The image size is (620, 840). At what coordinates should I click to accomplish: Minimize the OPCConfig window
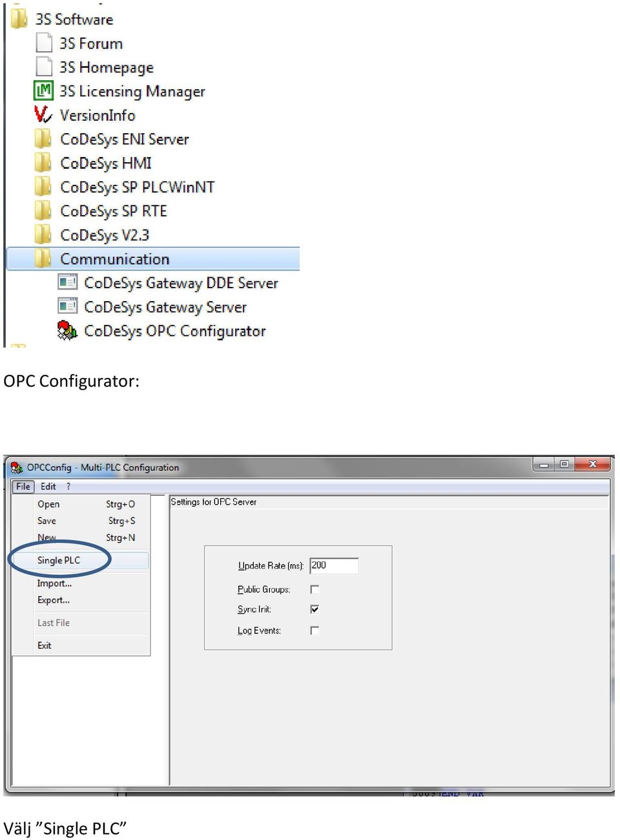544,465
